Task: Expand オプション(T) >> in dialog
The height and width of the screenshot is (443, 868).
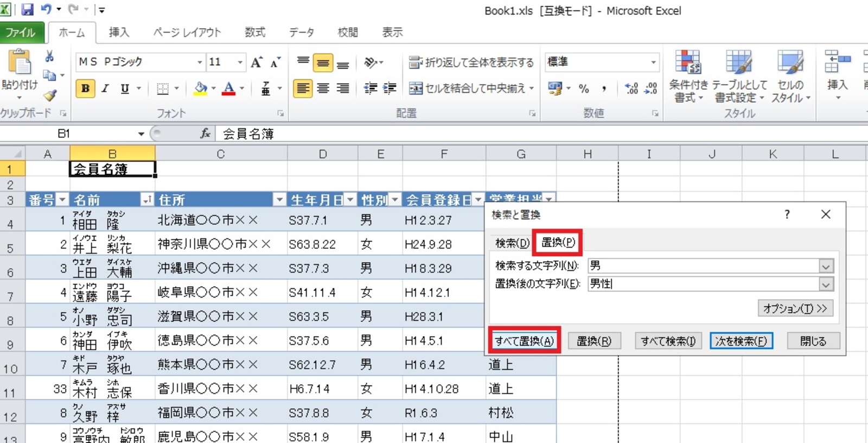Action: pos(795,308)
